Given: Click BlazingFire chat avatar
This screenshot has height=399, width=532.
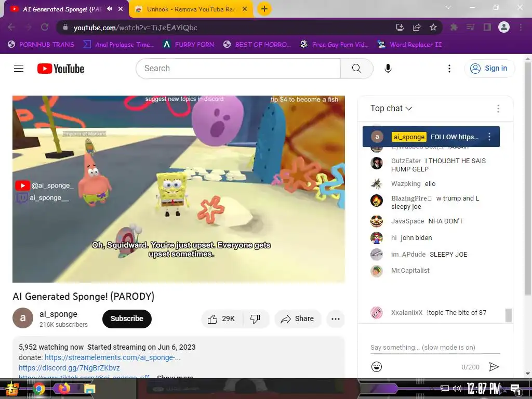Looking at the screenshot, I should pyautogui.click(x=376, y=201).
